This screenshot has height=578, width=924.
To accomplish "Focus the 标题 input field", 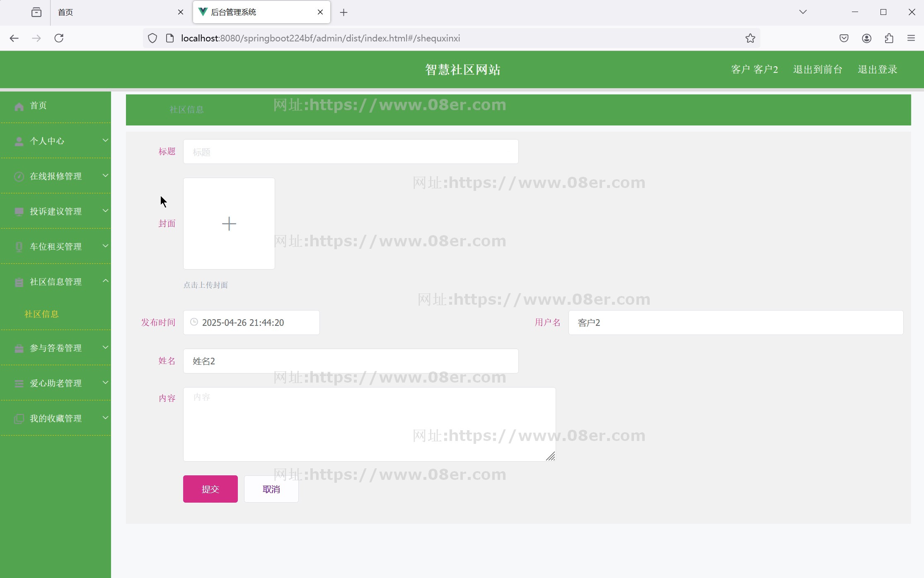I will pyautogui.click(x=351, y=152).
